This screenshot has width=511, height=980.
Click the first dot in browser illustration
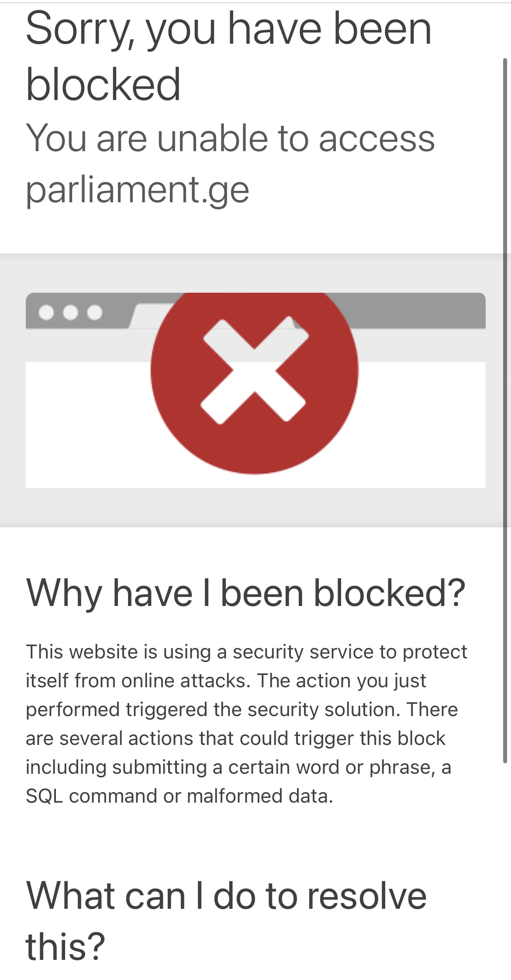(x=46, y=312)
